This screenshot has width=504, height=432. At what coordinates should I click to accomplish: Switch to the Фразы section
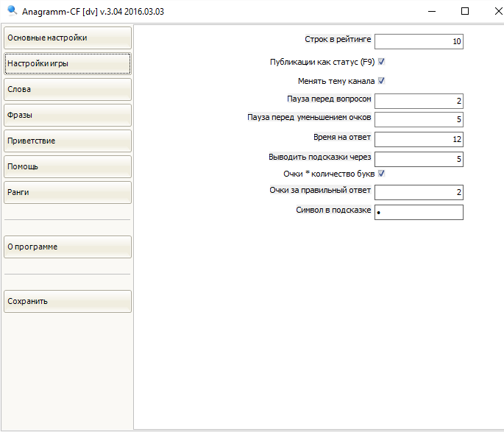click(x=68, y=116)
